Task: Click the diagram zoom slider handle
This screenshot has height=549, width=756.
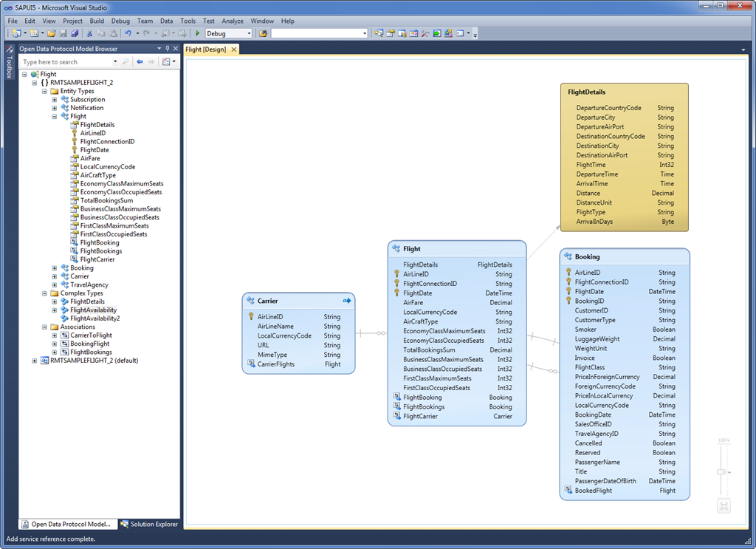Action: [x=723, y=471]
